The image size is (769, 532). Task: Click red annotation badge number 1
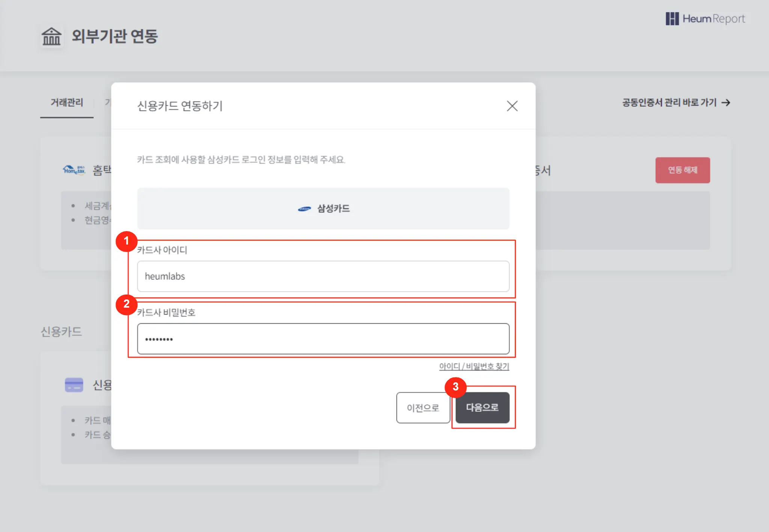click(127, 241)
